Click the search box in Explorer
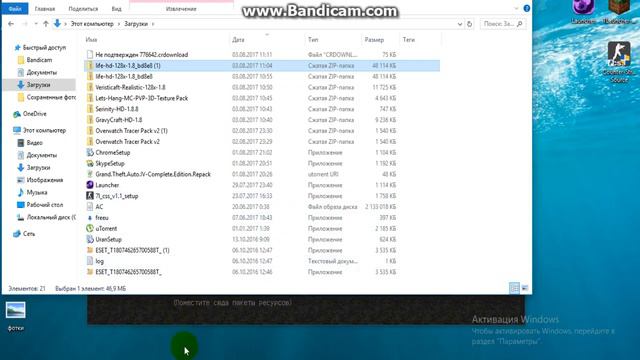This screenshot has height=360, width=640. (502, 24)
